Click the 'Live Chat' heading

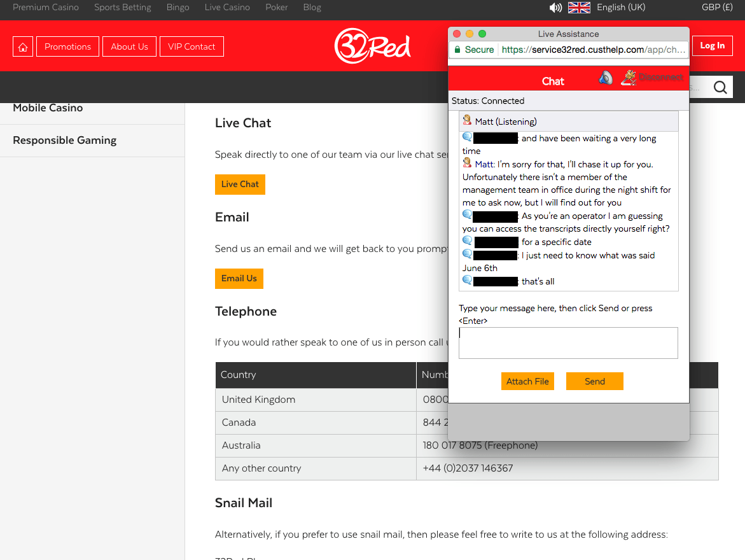pos(243,123)
